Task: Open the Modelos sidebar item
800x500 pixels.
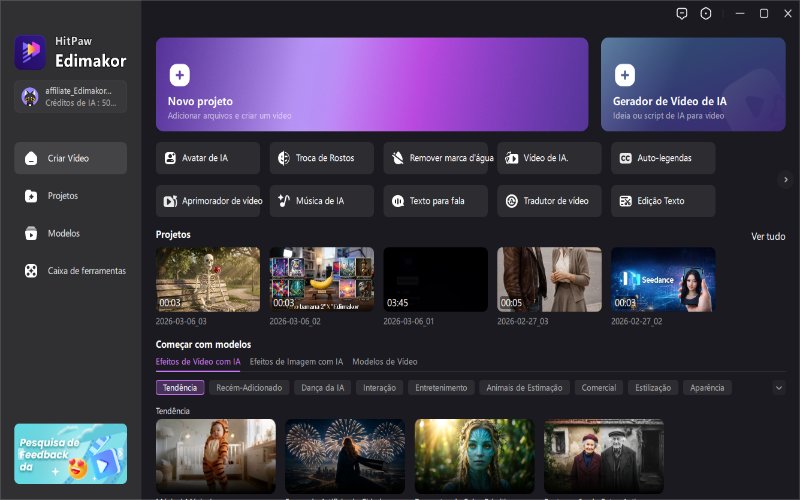Action: coord(70,233)
